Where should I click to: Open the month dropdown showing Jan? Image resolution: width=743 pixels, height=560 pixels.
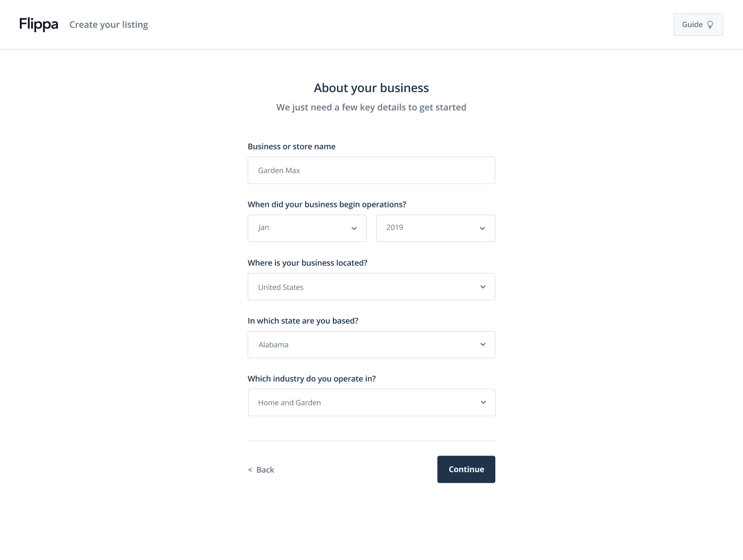(x=302, y=228)
